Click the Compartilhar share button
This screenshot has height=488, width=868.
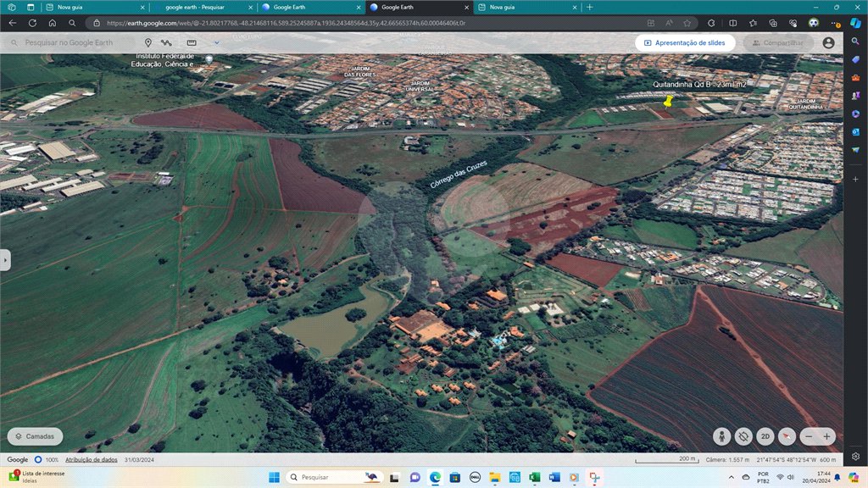click(778, 42)
